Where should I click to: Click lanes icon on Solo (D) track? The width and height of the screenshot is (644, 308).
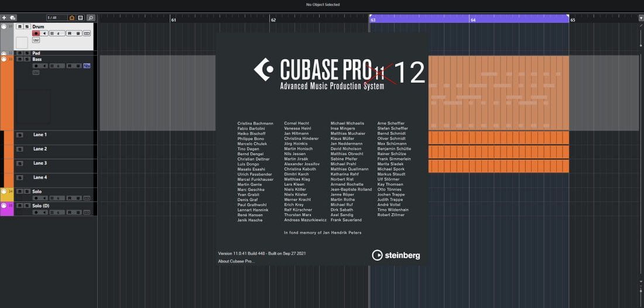click(87, 213)
